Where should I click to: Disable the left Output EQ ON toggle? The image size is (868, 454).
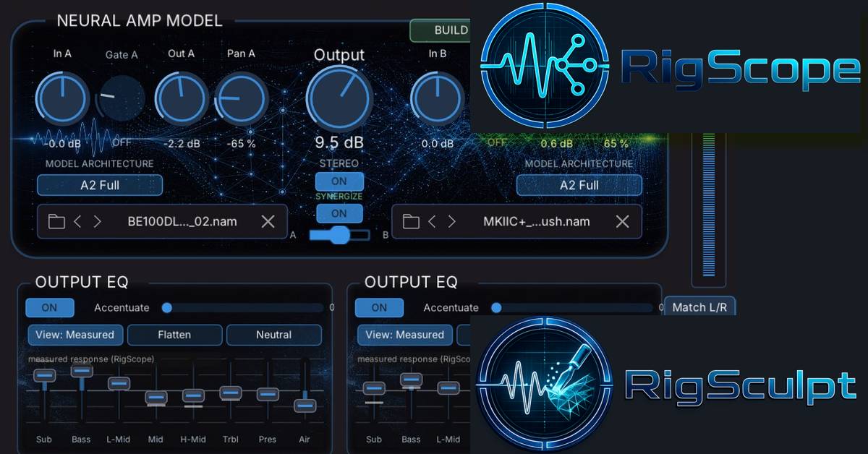(49, 307)
